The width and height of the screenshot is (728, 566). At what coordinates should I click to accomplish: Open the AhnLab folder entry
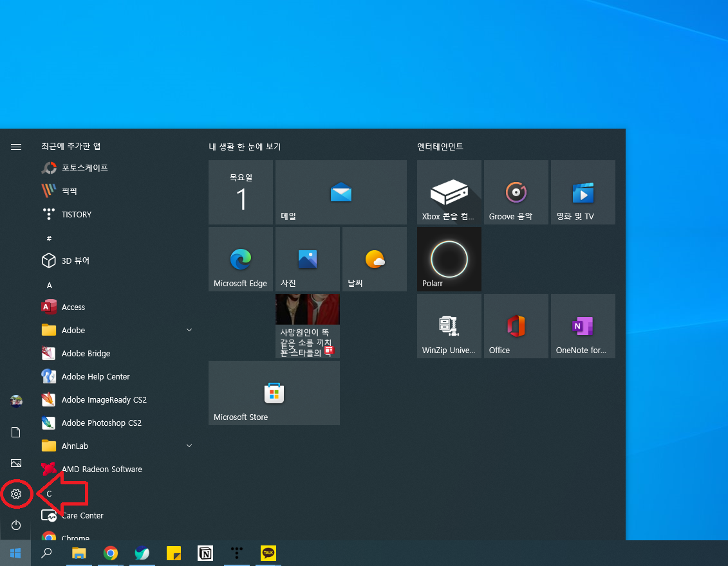coord(117,446)
